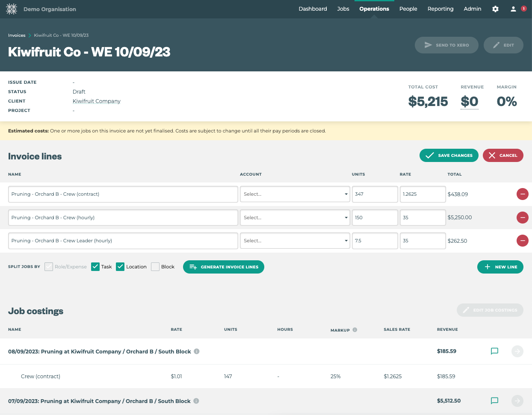Click the Save Changes button
The width and height of the screenshot is (532, 415).
[x=449, y=156]
